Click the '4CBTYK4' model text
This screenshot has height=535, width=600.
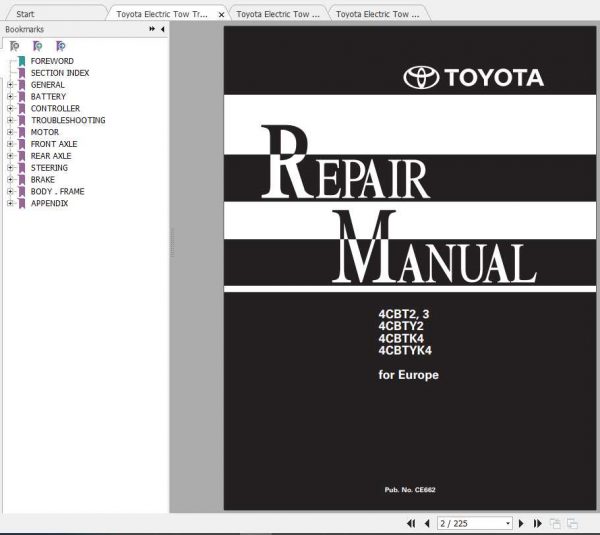point(405,351)
